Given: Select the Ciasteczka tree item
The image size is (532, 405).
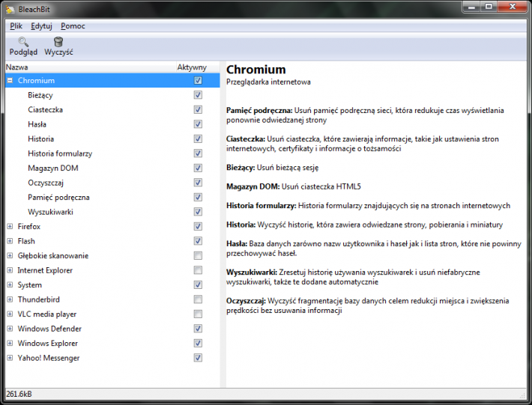Looking at the screenshot, I should [46, 110].
